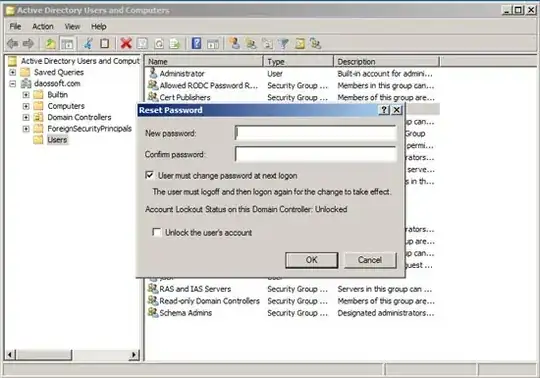The height and width of the screenshot is (378, 540).
Task: Check Unlock the user's account box
Action: [157, 232]
